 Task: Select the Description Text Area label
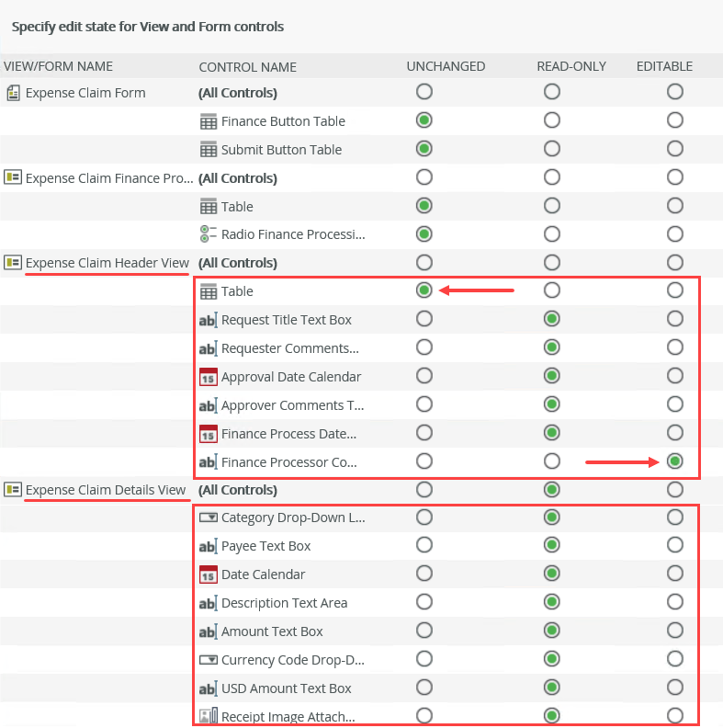point(284,603)
